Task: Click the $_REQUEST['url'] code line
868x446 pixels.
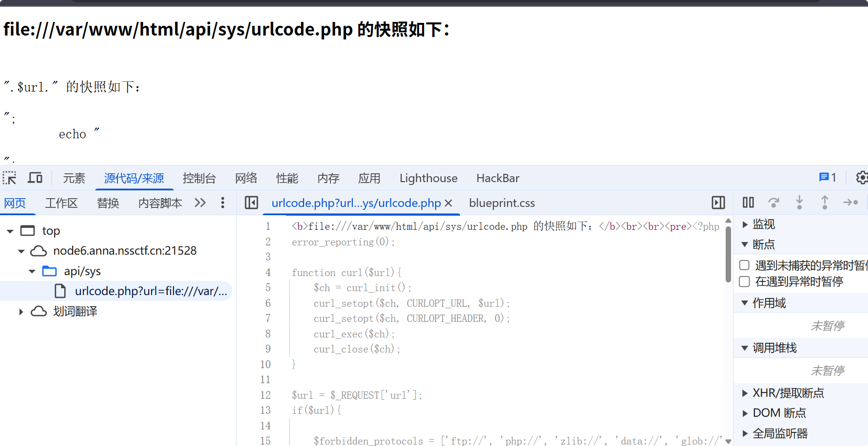Action: click(x=357, y=395)
